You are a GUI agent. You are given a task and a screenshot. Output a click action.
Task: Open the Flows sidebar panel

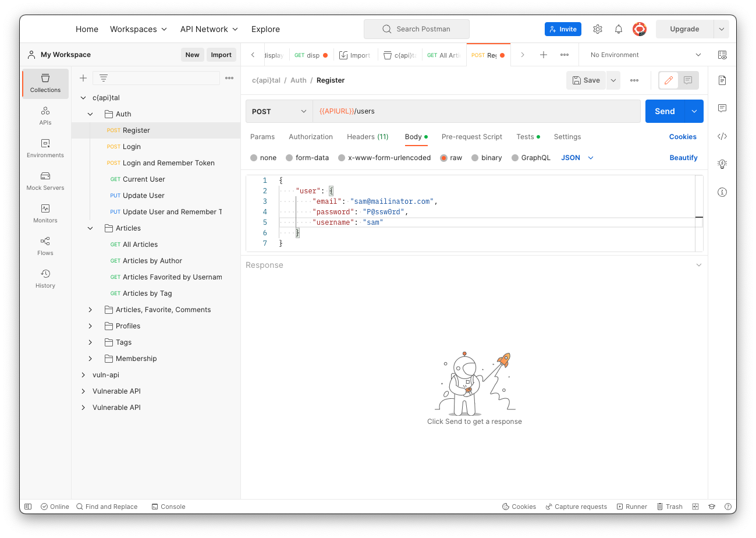(45, 246)
